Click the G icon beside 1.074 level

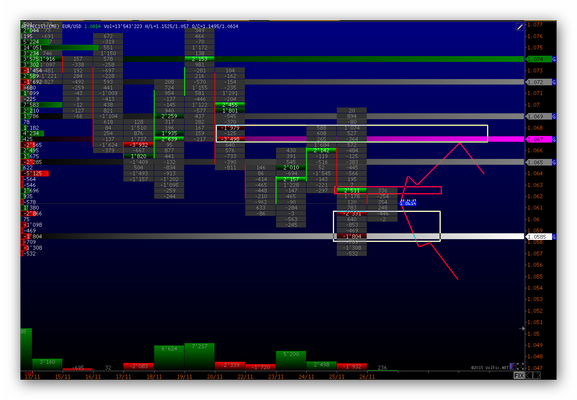[554, 59]
